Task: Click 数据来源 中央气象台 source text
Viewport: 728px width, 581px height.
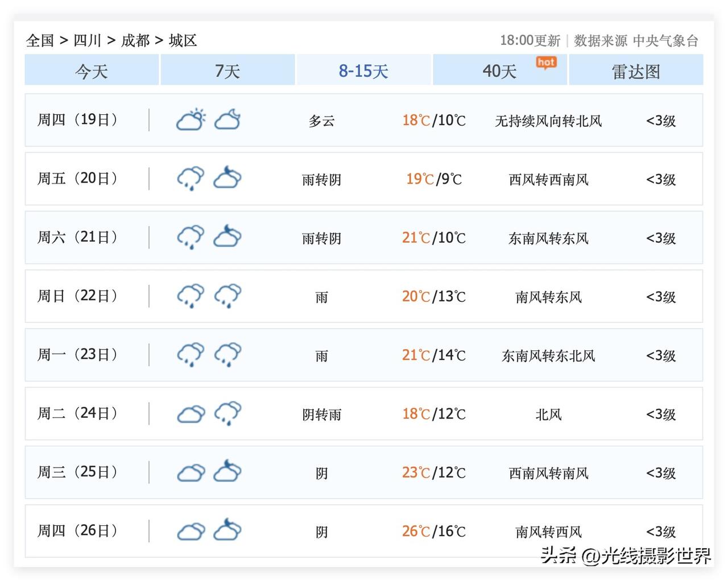Action: coord(636,41)
